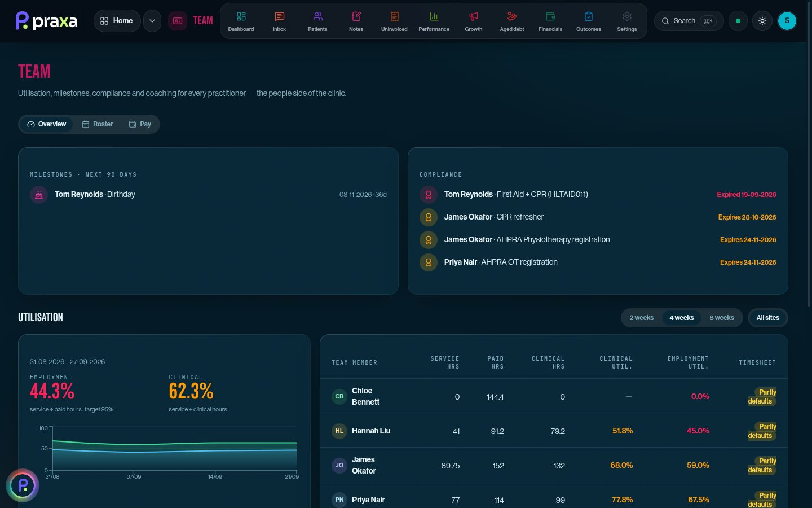
Task: Open Growth section
Action: (x=474, y=21)
